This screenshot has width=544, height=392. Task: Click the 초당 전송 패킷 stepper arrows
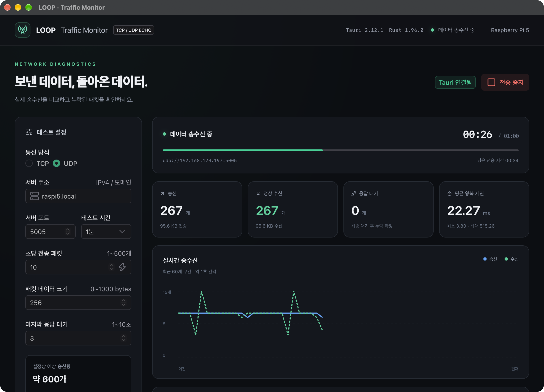112,267
